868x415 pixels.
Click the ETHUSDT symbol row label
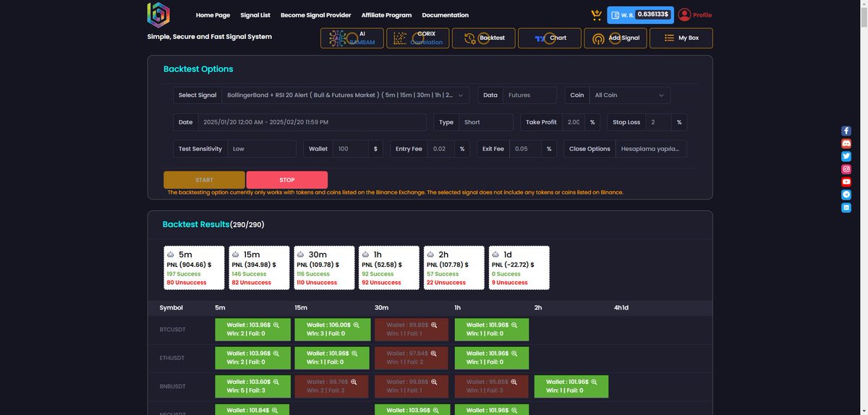(172, 358)
